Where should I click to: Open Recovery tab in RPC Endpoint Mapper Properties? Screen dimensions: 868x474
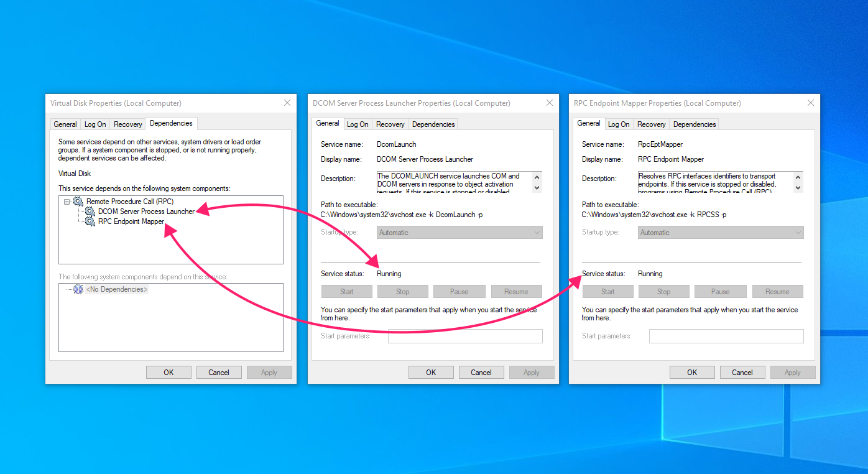[652, 124]
